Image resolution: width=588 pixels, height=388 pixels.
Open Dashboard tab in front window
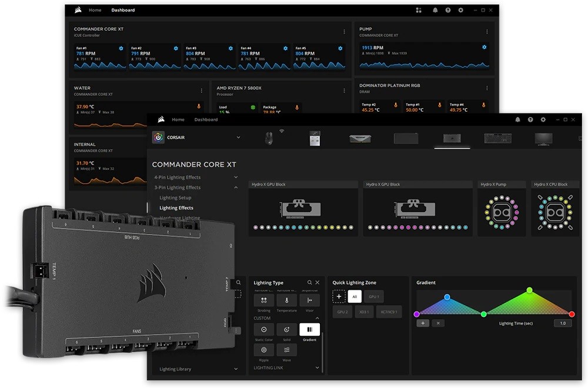pos(206,119)
